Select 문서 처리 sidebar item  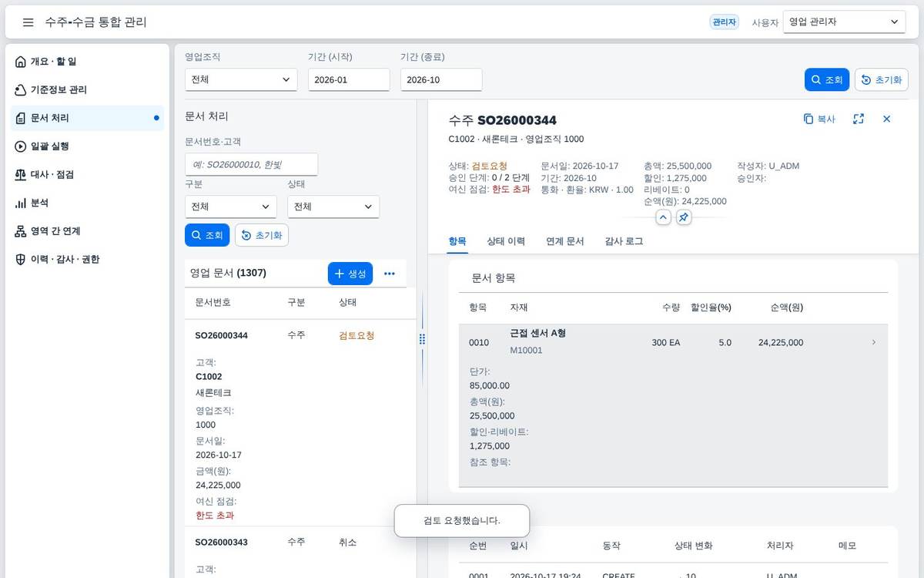(x=89, y=118)
